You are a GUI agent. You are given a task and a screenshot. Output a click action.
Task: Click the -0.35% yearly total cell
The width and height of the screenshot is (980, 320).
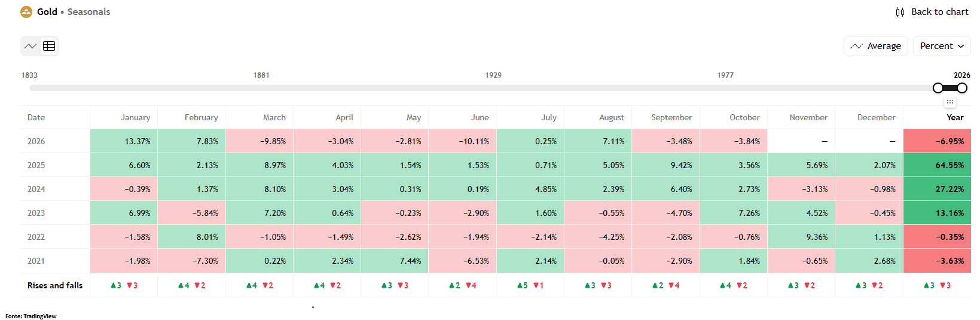click(x=937, y=237)
